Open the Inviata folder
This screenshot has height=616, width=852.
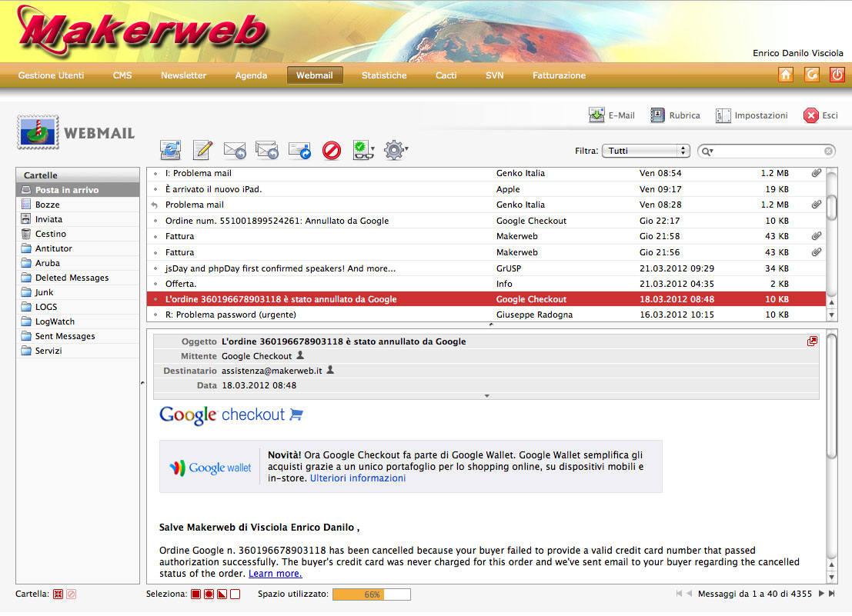(78, 219)
